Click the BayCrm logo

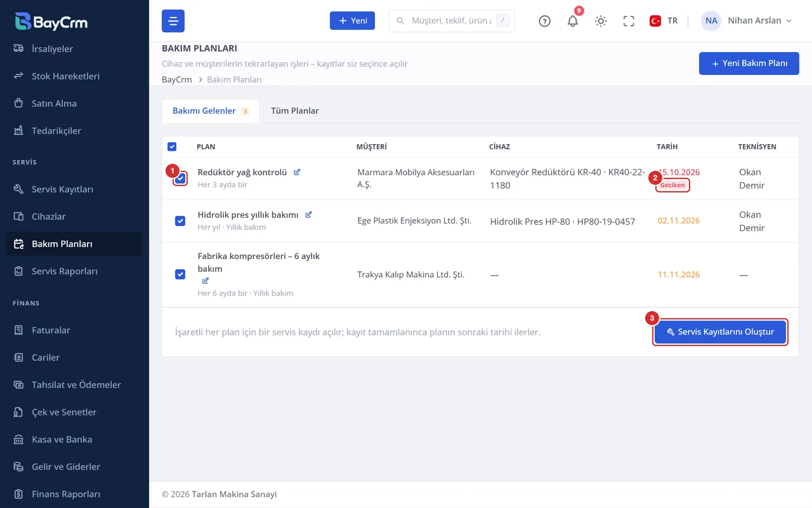[51, 22]
